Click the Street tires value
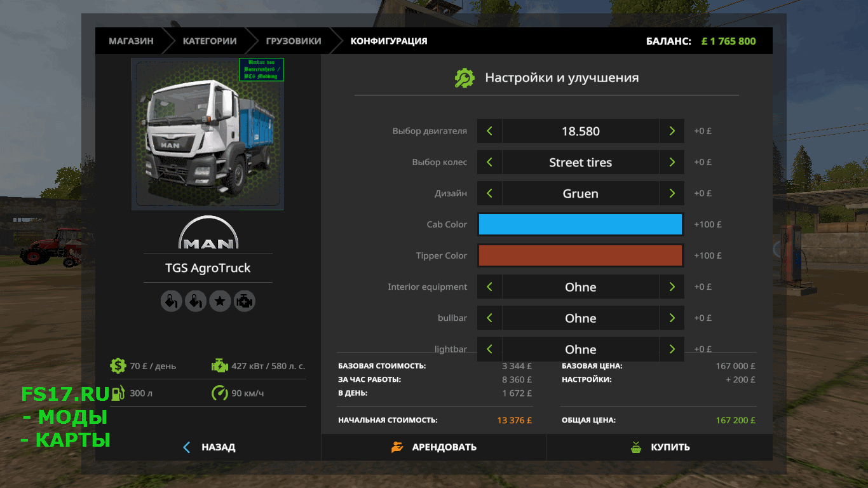This screenshot has width=868, height=488. (580, 162)
